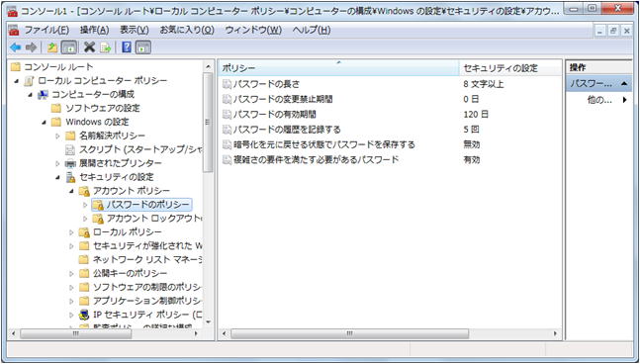Viewport: 640px width, 364px height.
Task: Click the パスワードの有効期間 policy icon
Action: (227, 115)
